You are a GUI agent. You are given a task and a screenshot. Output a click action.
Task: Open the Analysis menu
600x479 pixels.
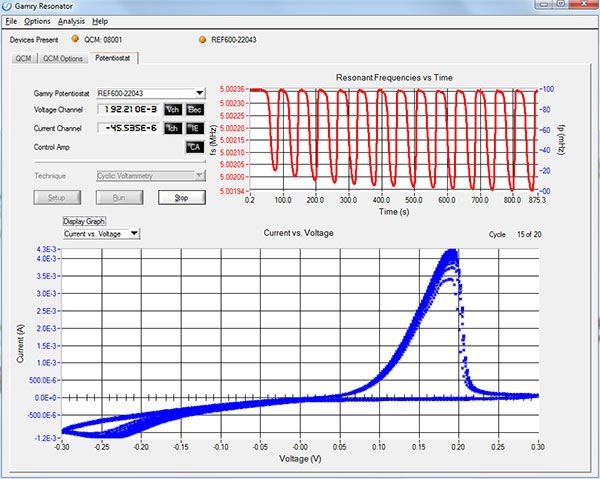pyautogui.click(x=71, y=21)
